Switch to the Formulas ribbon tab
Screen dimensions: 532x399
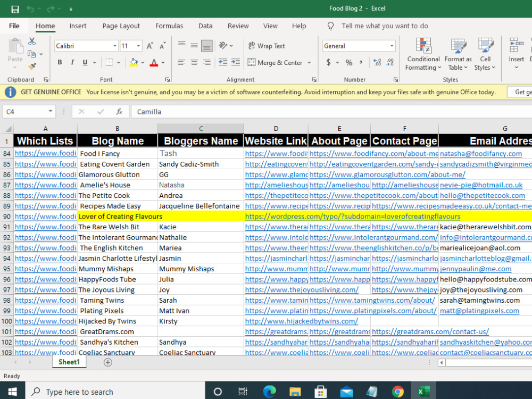[169, 26]
